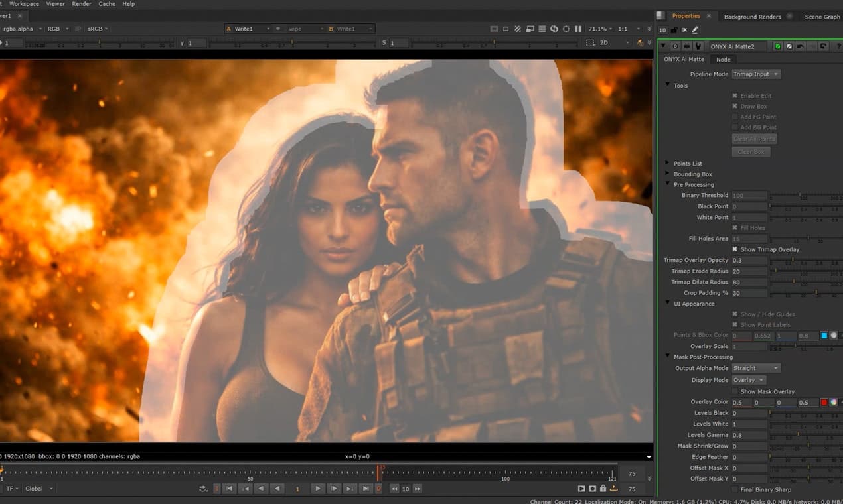Open the Workspace menu
The image size is (843, 504).
(x=23, y=3)
